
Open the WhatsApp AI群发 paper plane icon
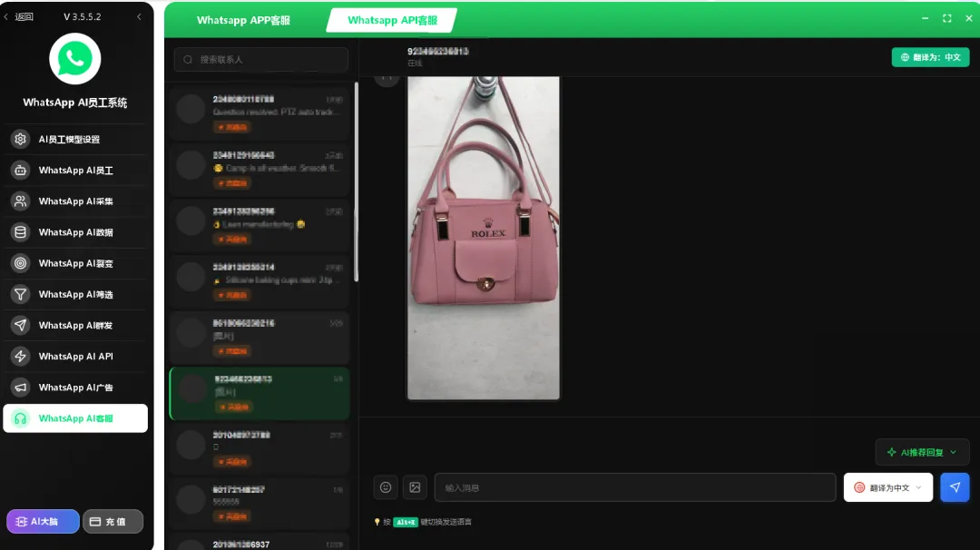click(x=21, y=325)
